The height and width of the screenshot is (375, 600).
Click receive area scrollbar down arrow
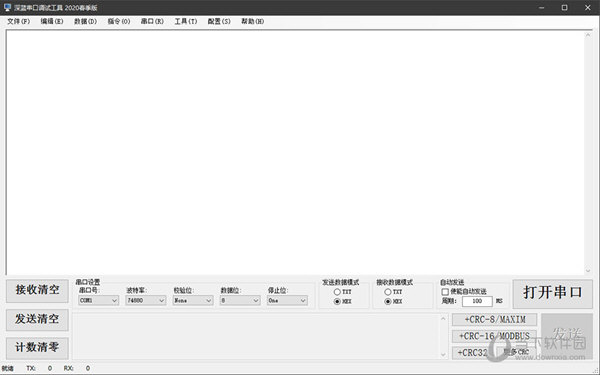588,271
